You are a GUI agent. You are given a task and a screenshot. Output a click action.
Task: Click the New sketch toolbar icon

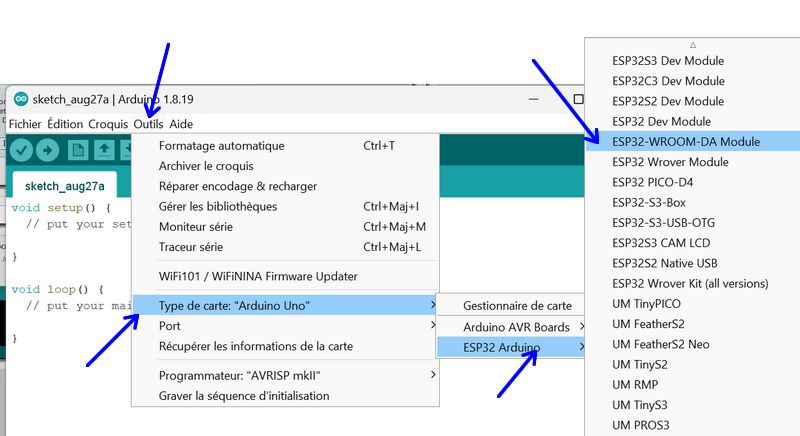(x=78, y=150)
